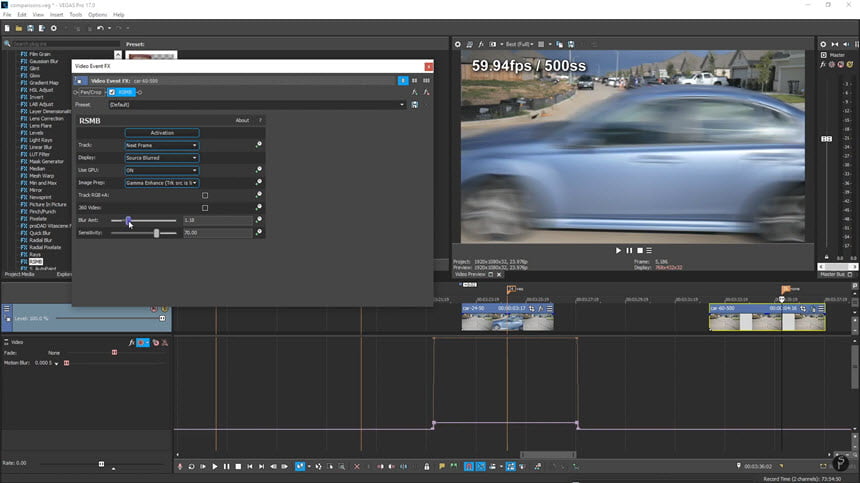Image resolution: width=860 pixels, height=483 pixels.
Task: Enable the 360 Video checkbox
Action: [205, 208]
